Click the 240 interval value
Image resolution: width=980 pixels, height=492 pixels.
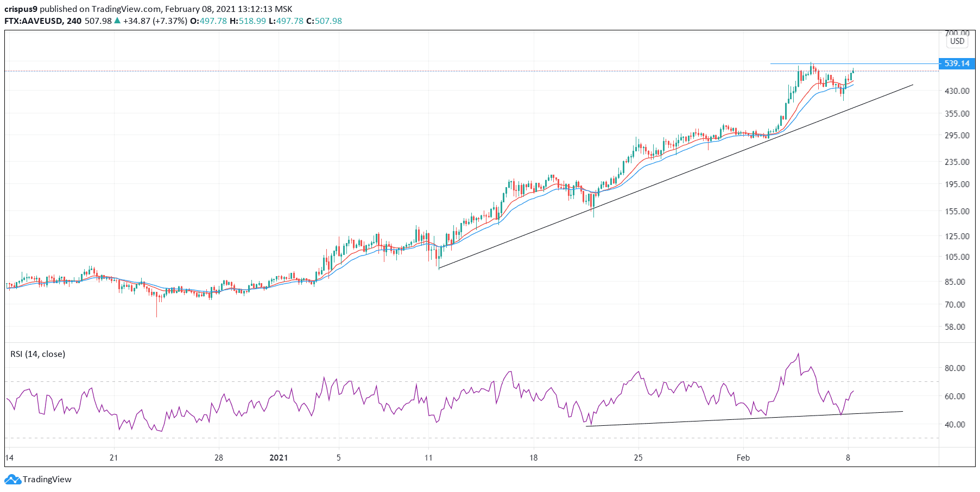click(74, 21)
